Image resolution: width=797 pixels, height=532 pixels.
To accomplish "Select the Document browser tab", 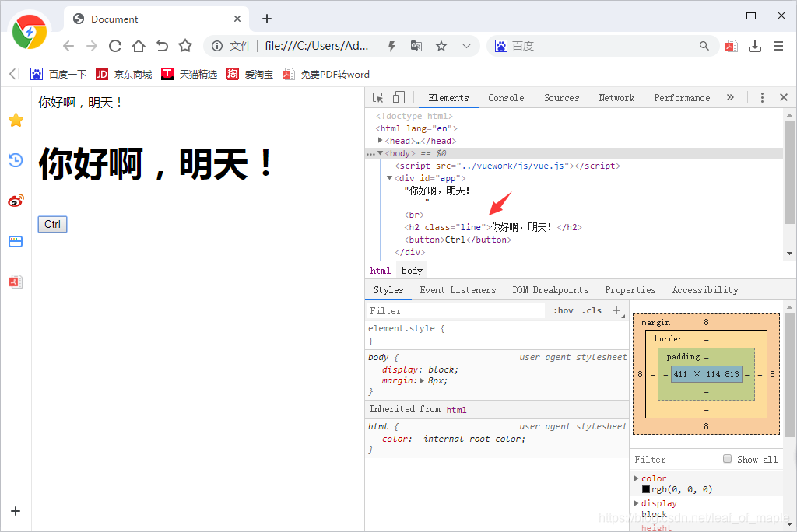I will tap(156, 19).
